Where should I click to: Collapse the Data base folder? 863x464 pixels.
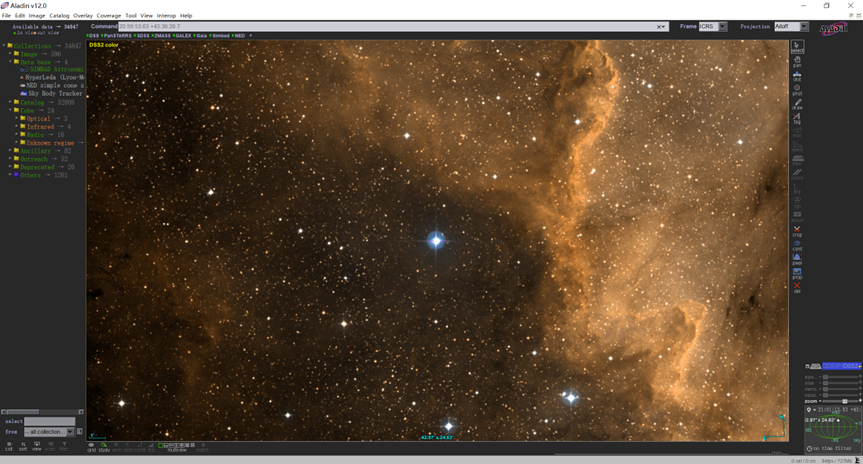[10, 62]
